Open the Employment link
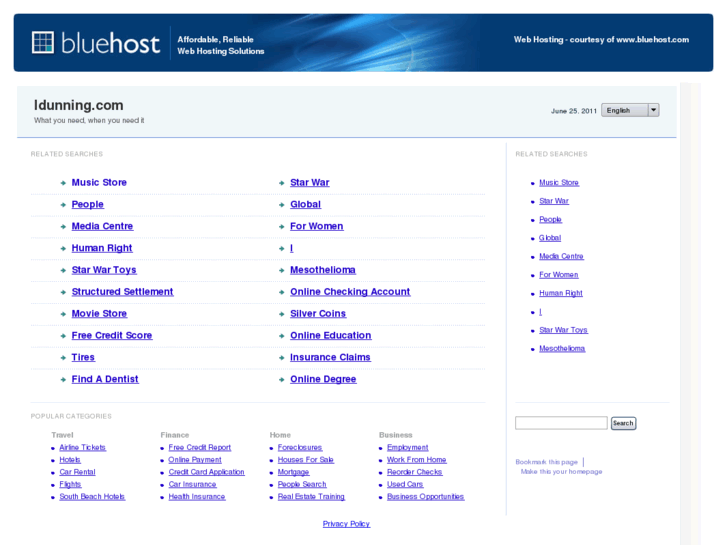 click(408, 448)
